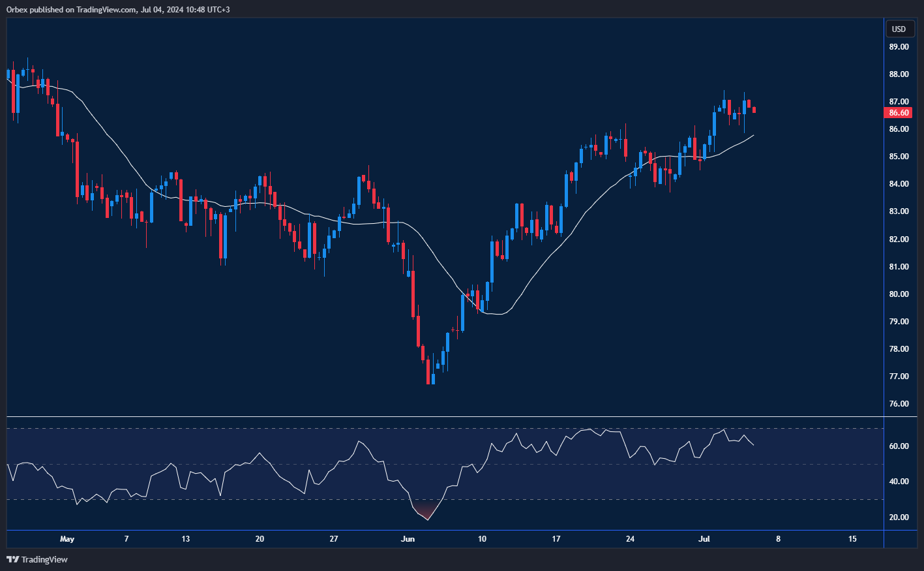
Task: Click the 40.00 RSI scale label
Action: [x=899, y=482]
